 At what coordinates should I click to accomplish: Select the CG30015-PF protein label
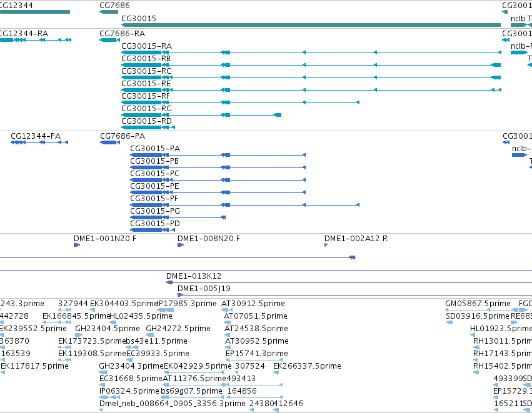pyautogui.click(x=154, y=199)
